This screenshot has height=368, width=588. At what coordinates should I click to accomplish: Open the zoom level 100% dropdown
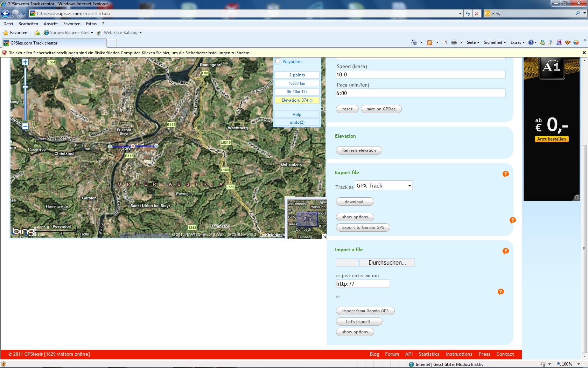(579, 364)
